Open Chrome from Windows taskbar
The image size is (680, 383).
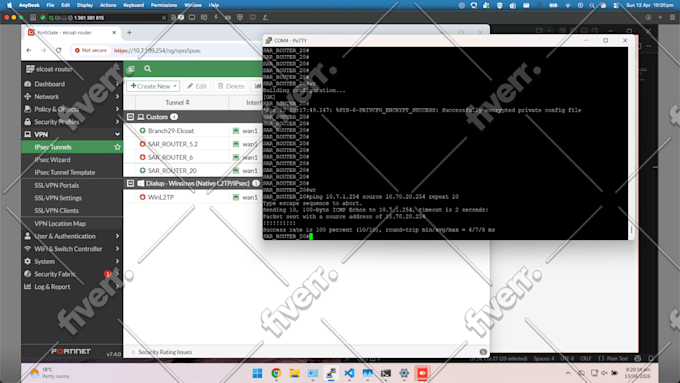[x=276, y=373]
